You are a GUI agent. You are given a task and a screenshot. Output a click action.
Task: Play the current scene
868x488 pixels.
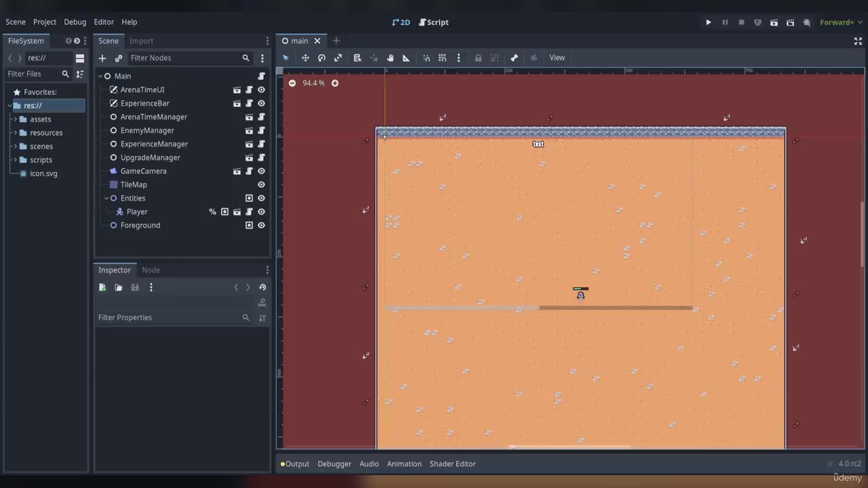click(x=774, y=22)
